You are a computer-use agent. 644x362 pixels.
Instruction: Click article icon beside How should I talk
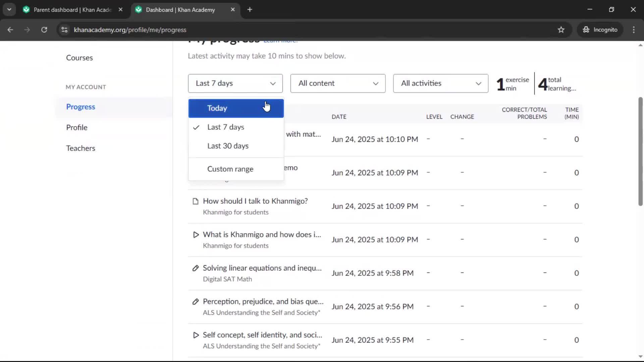pos(196,201)
